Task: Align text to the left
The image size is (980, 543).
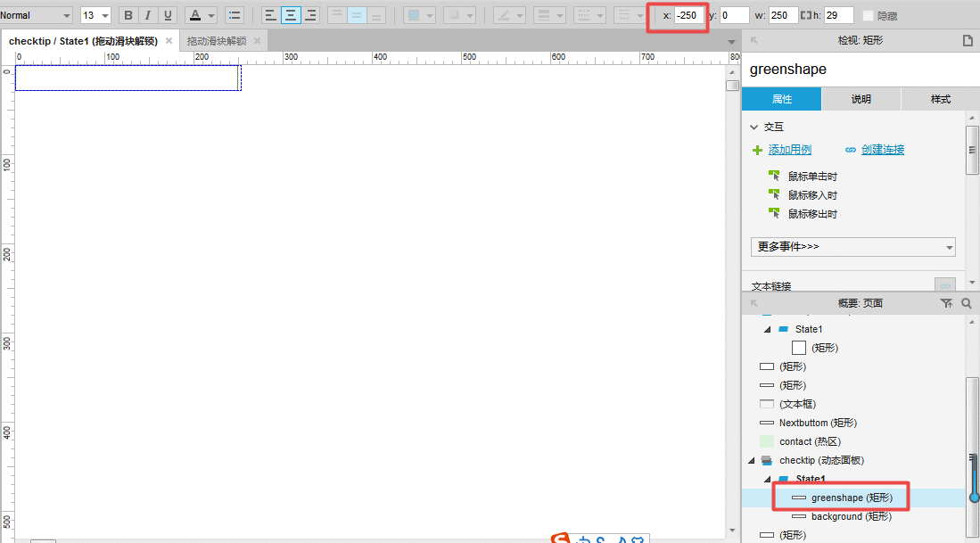Action: click(270, 15)
